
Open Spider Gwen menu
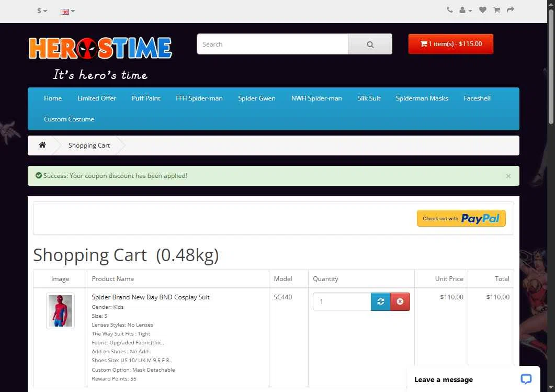(x=257, y=98)
